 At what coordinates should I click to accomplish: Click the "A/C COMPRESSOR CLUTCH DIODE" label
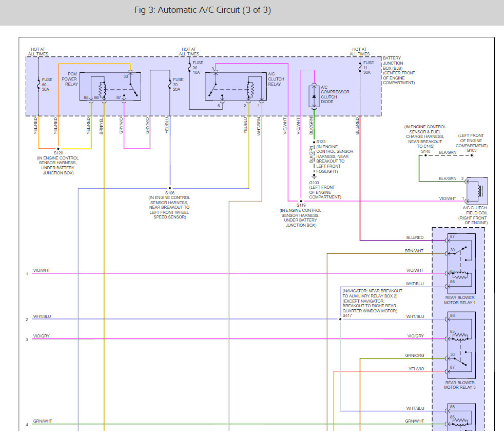click(335, 94)
